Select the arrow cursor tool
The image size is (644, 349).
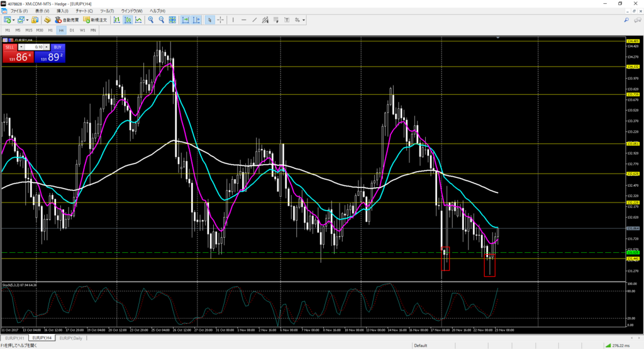(x=209, y=19)
